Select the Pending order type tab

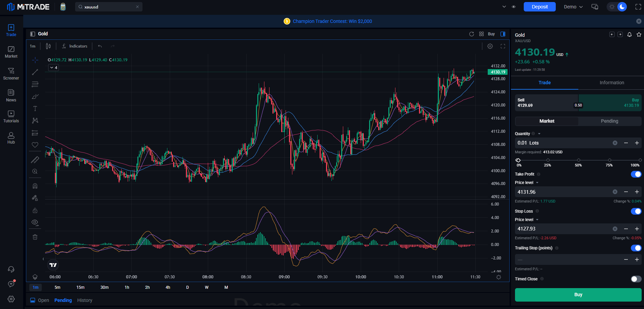pos(610,121)
